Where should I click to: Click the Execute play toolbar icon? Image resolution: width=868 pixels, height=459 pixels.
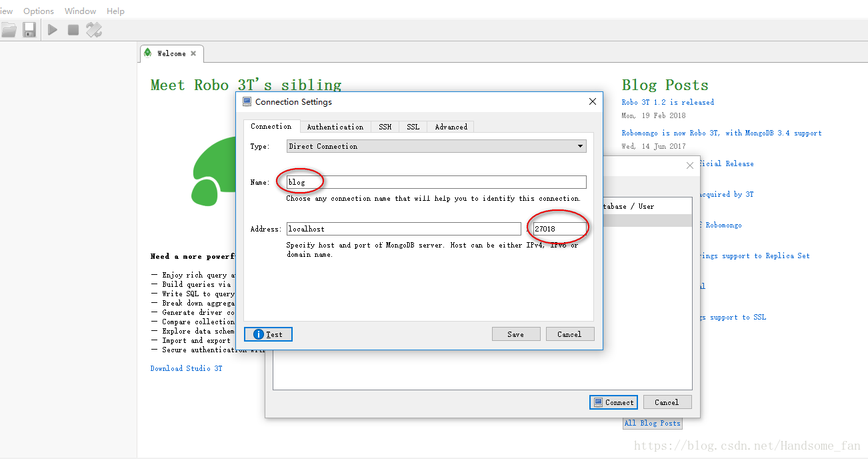(53, 30)
